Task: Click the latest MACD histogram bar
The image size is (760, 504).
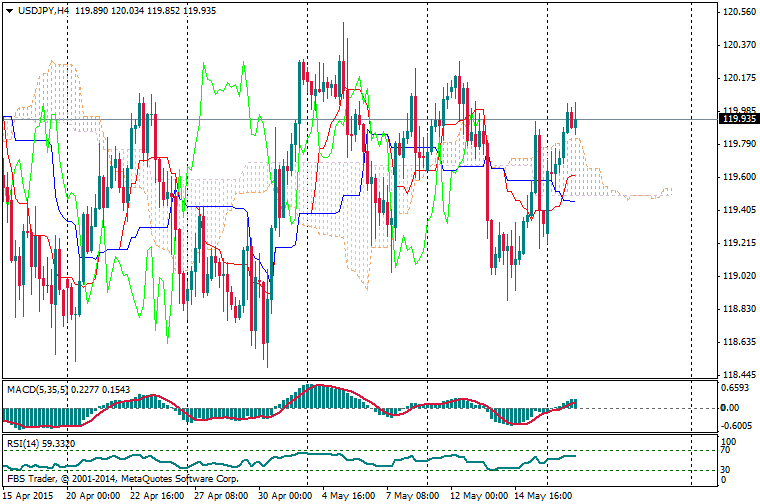Action: point(575,403)
